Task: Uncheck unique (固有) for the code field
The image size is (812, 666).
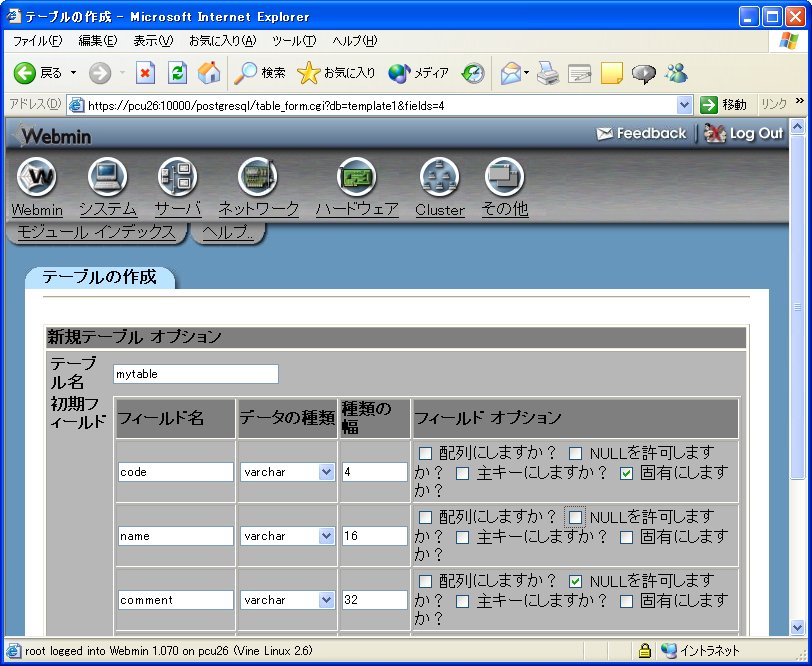Action: [x=626, y=473]
